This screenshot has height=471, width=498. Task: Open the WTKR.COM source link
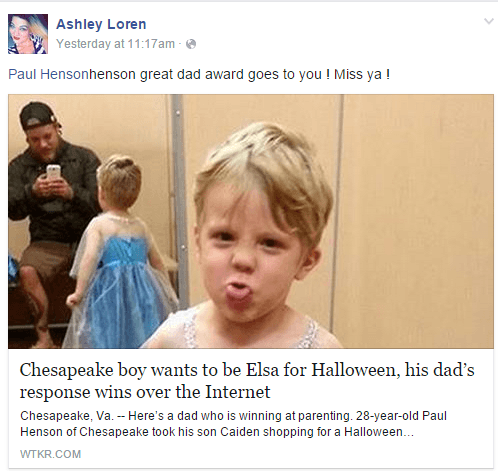coord(50,454)
